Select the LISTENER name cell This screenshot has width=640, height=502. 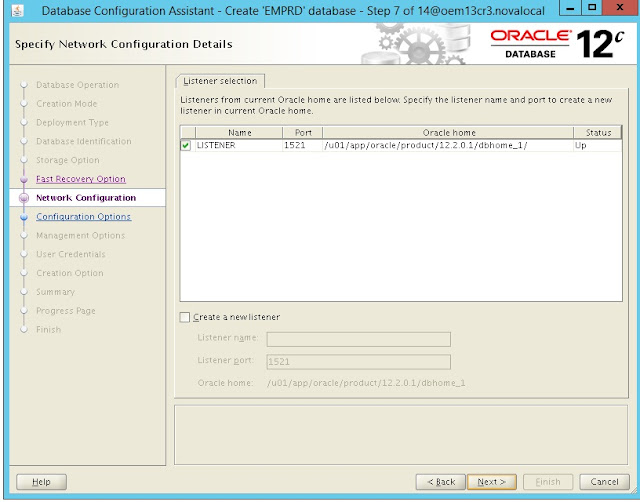click(x=239, y=146)
